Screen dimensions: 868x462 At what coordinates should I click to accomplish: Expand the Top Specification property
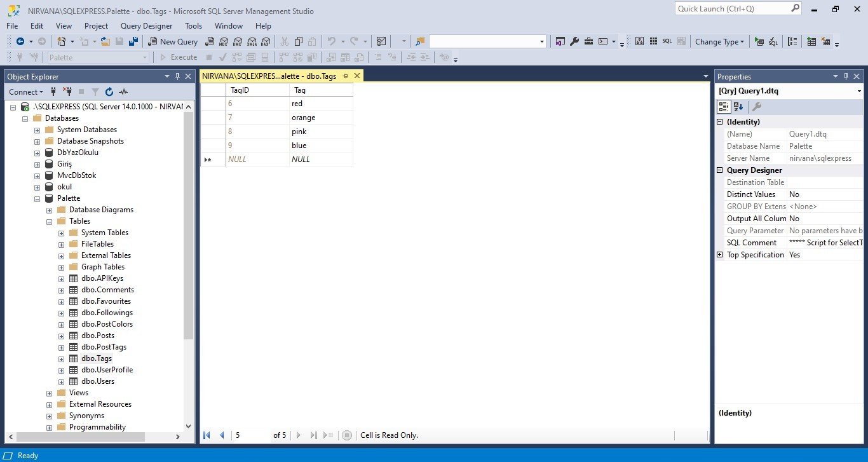(x=720, y=255)
